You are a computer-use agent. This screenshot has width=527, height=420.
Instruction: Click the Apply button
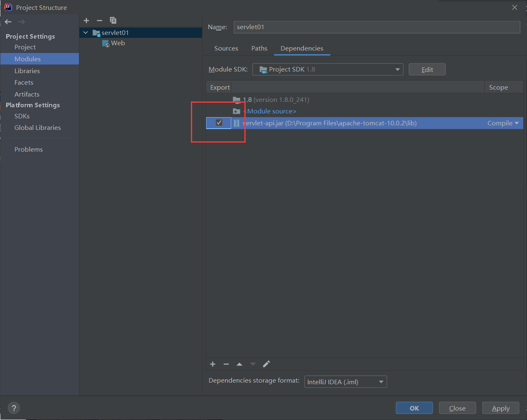[x=501, y=408]
